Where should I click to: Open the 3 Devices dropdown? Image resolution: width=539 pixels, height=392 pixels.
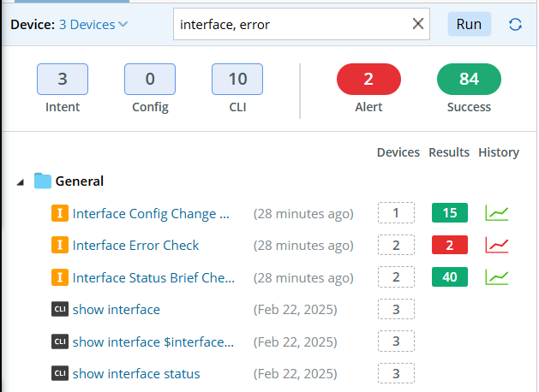click(93, 25)
